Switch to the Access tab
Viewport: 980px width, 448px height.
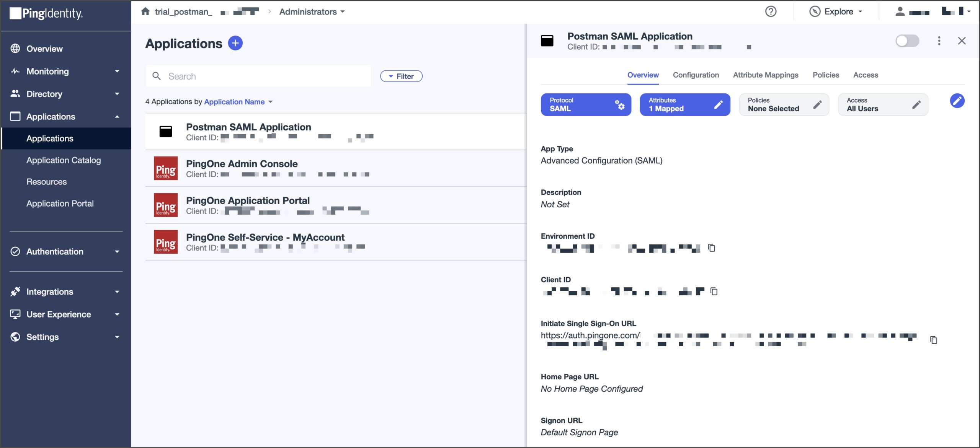click(x=866, y=75)
